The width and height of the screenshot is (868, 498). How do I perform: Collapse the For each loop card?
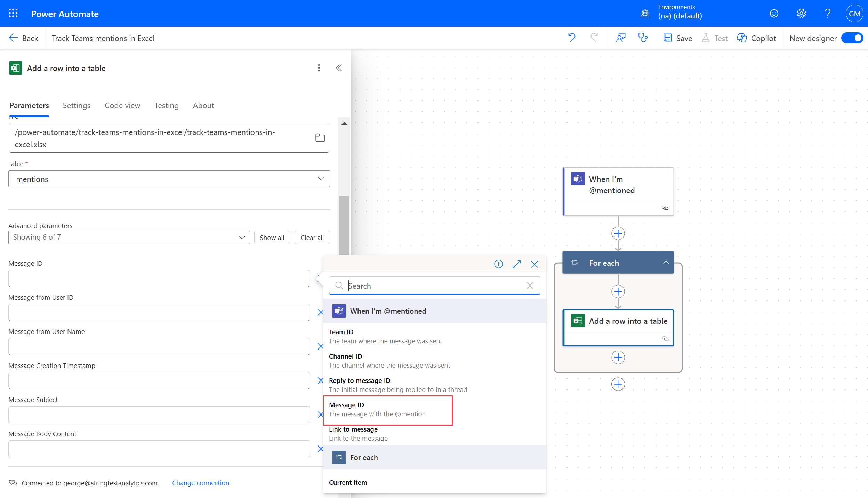[x=666, y=263]
